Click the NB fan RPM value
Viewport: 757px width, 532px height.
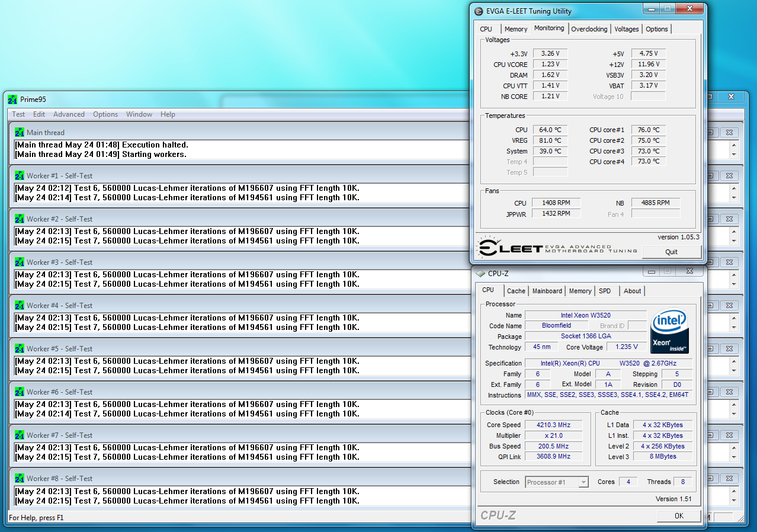655,203
